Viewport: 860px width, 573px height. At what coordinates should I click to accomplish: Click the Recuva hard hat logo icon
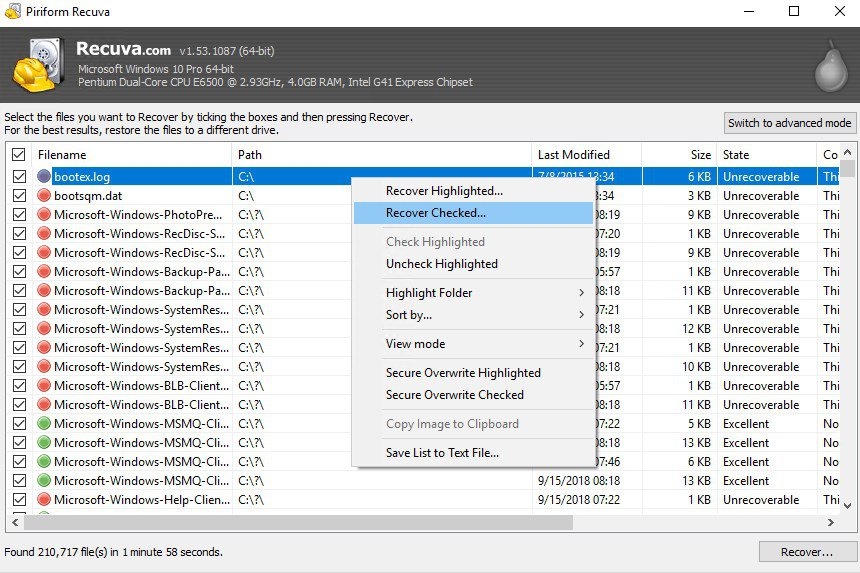pos(37,65)
